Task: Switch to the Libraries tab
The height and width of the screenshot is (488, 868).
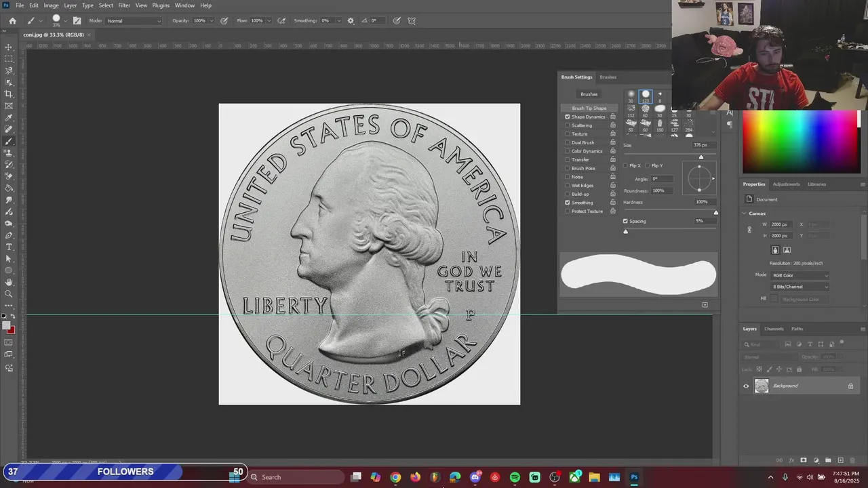Action: (x=816, y=184)
